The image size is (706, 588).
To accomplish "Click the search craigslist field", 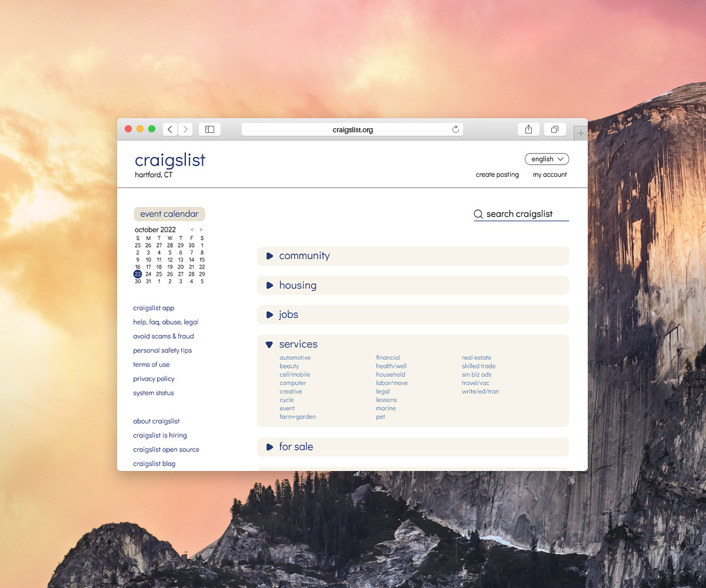I will 521,214.
